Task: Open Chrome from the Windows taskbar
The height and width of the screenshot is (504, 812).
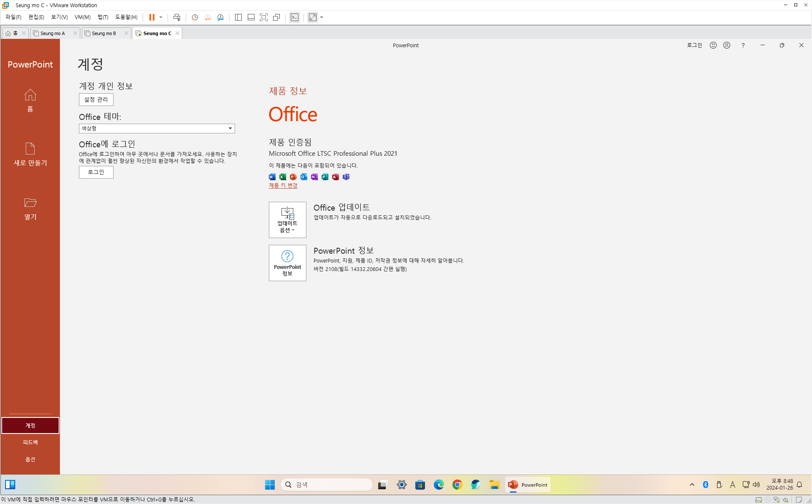Action: point(457,485)
